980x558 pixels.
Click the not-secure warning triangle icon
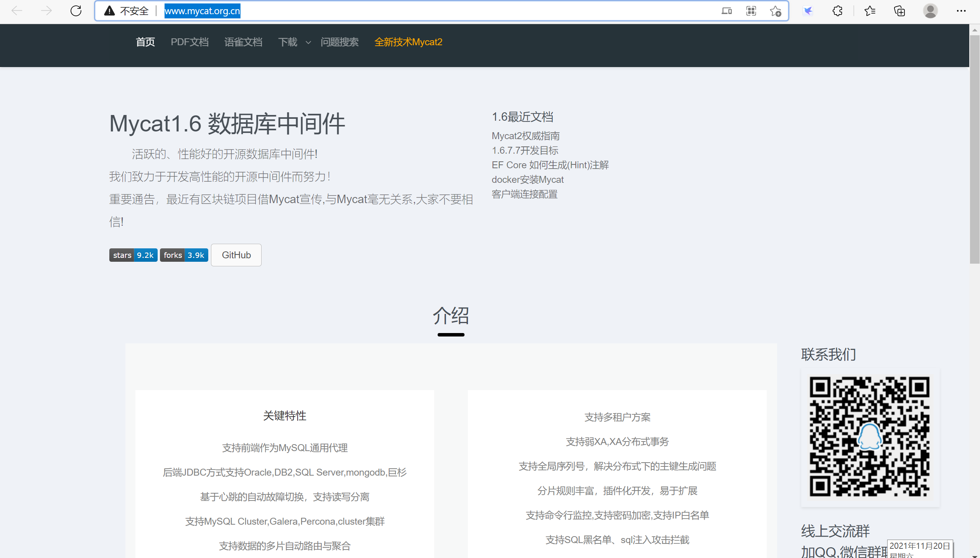(109, 11)
